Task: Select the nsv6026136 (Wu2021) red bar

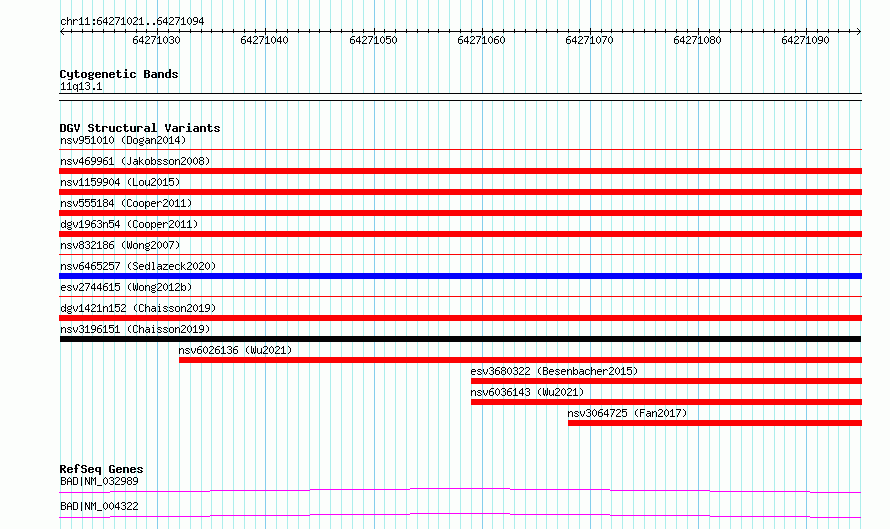Action: 520,360
